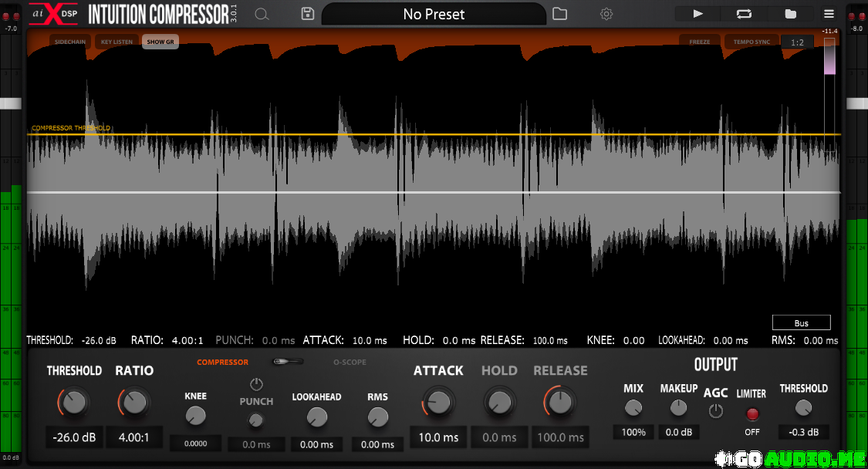Select the Compressor view label
868x469 pixels.
tap(222, 362)
